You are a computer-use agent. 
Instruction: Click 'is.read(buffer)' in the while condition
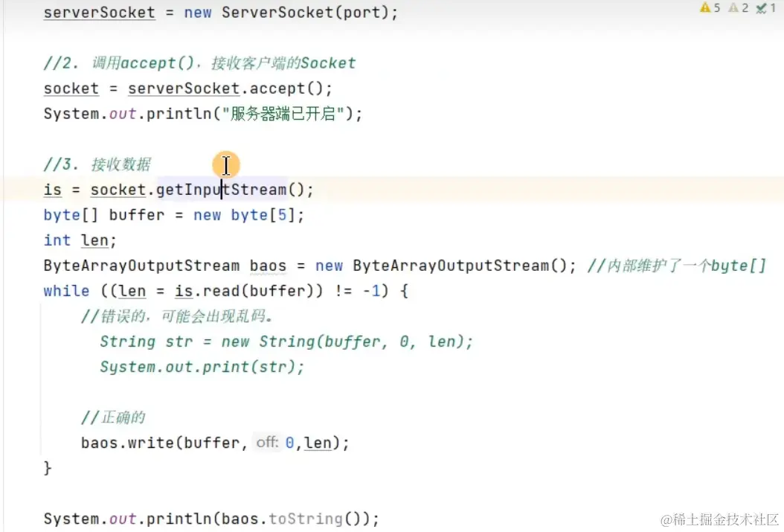coord(244,292)
